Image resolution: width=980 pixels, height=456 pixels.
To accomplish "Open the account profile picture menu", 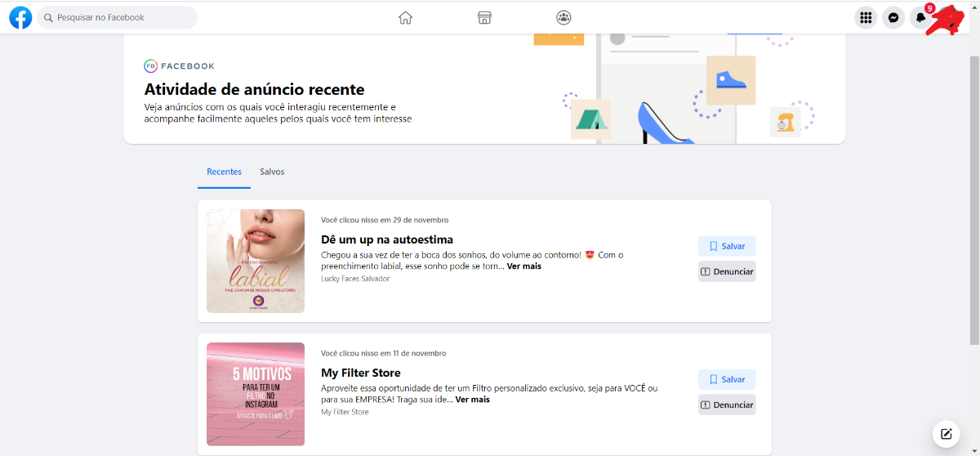I will (x=949, y=18).
